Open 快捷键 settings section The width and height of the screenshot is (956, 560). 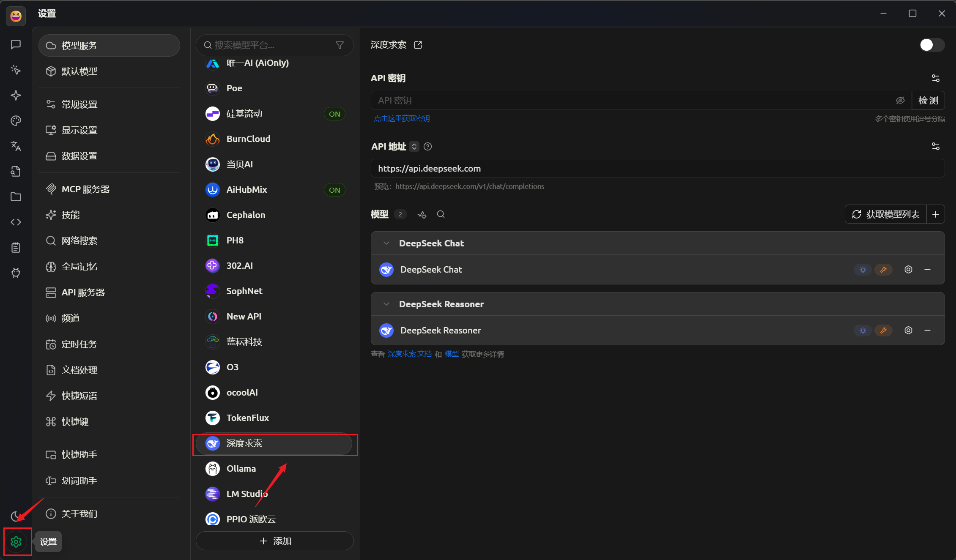(109, 421)
